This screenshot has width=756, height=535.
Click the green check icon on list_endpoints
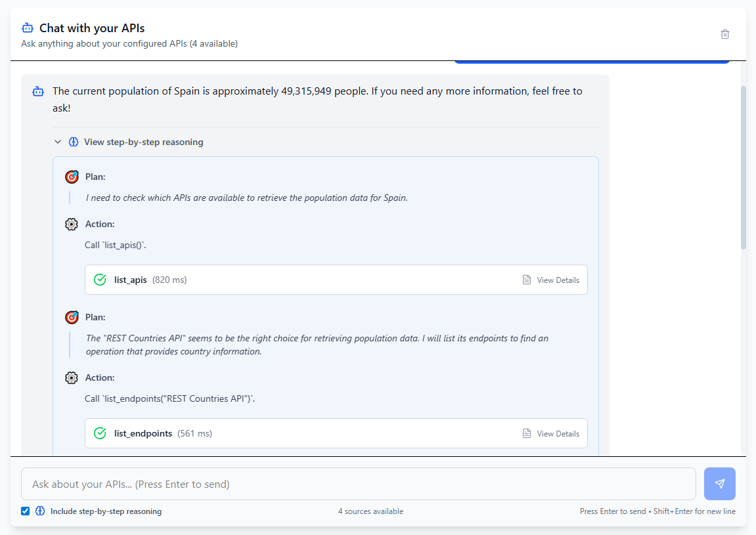[x=100, y=433]
